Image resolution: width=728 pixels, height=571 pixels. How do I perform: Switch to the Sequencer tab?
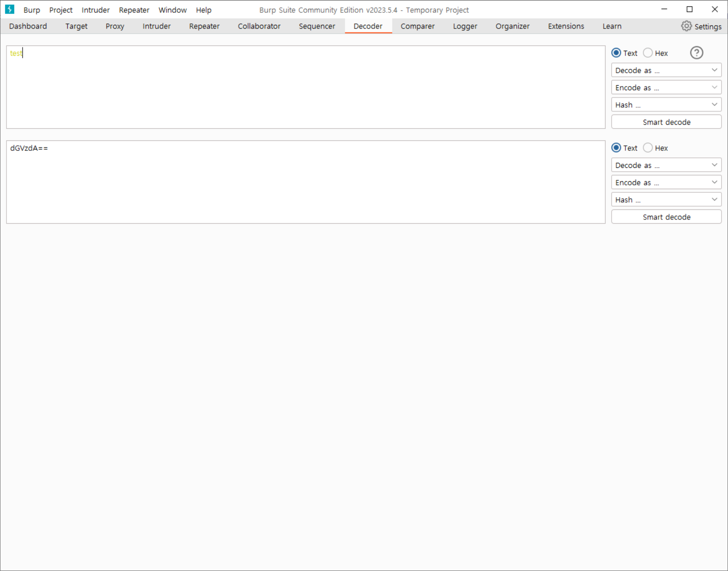(317, 26)
